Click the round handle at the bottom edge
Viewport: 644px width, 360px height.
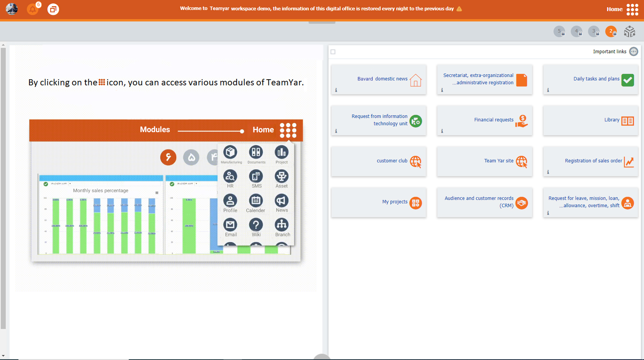coord(322,357)
